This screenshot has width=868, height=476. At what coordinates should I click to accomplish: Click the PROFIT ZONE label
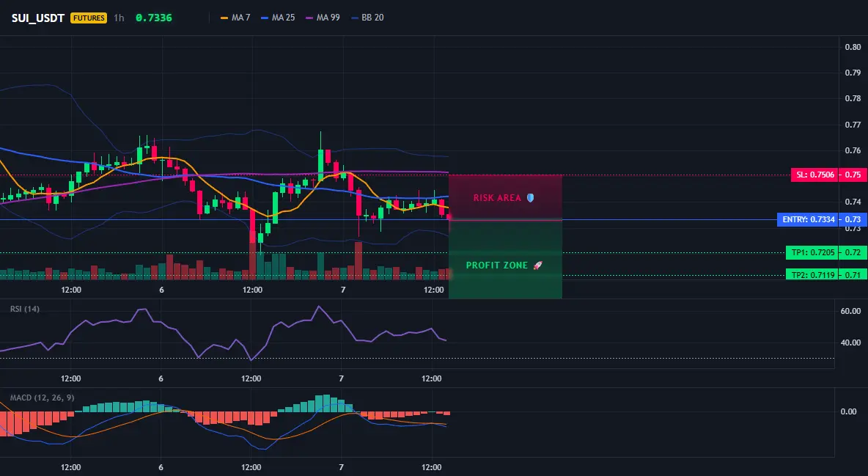pyautogui.click(x=496, y=266)
